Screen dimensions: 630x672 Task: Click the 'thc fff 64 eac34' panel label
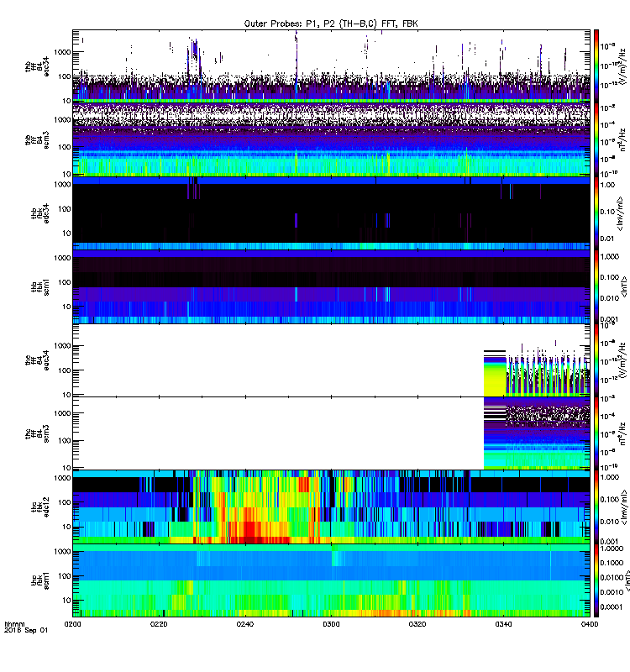pos(37,360)
